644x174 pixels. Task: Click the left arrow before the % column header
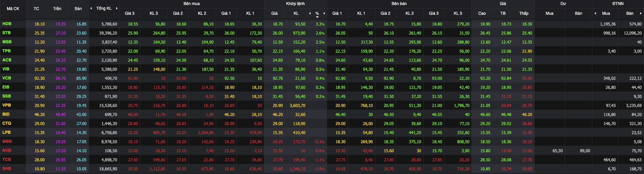[x=310, y=13]
